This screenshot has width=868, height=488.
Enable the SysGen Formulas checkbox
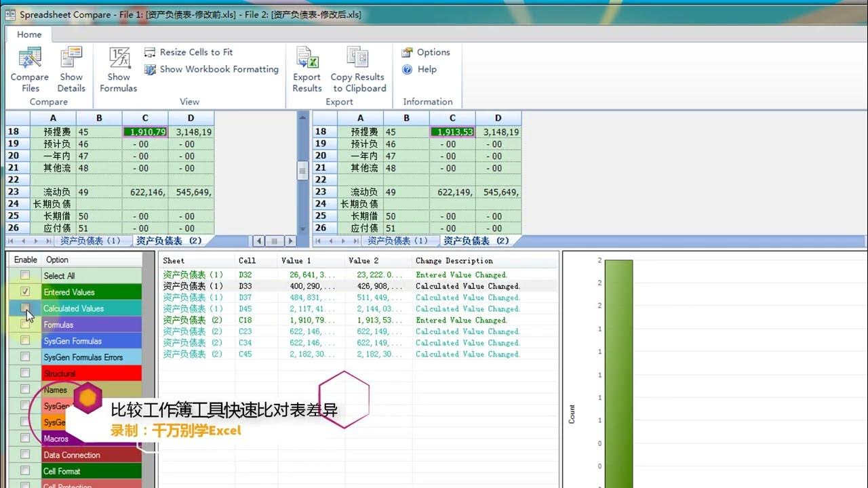click(x=25, y=340)
